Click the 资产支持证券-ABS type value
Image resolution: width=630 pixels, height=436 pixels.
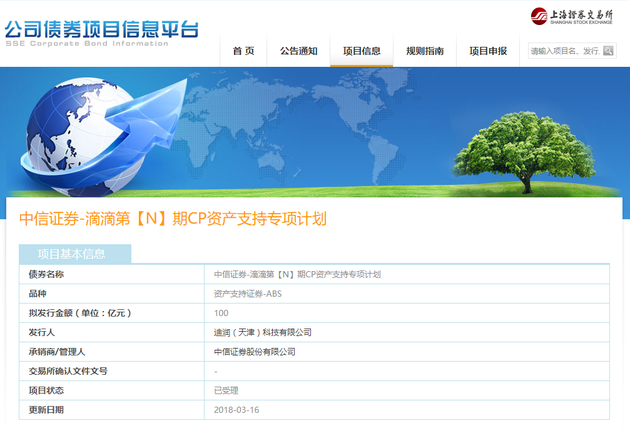(x=247, y=293)
